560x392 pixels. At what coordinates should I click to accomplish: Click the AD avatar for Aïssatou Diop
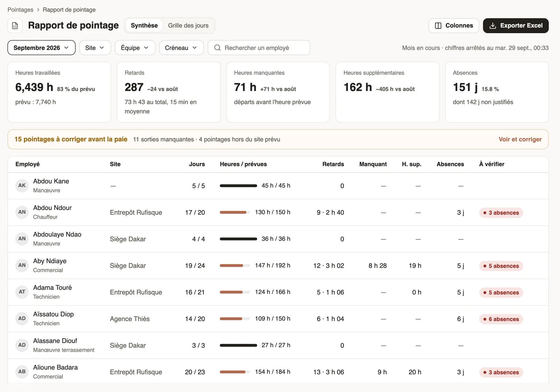point(22,318)
